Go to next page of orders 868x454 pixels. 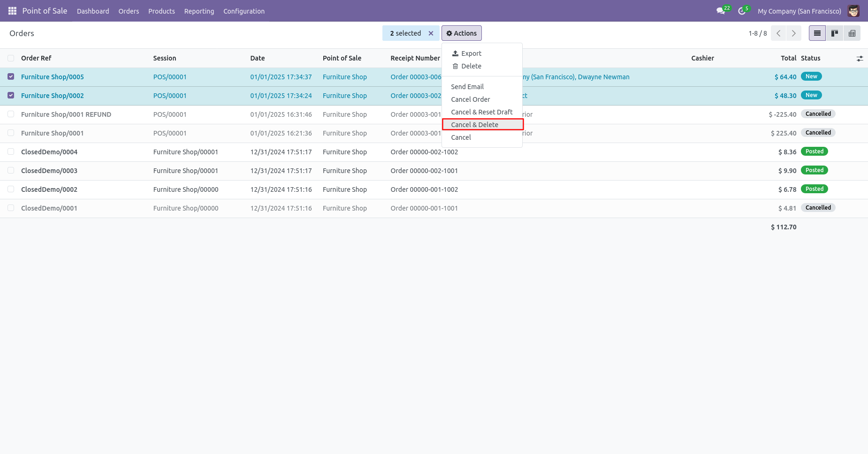pos(794,33)
